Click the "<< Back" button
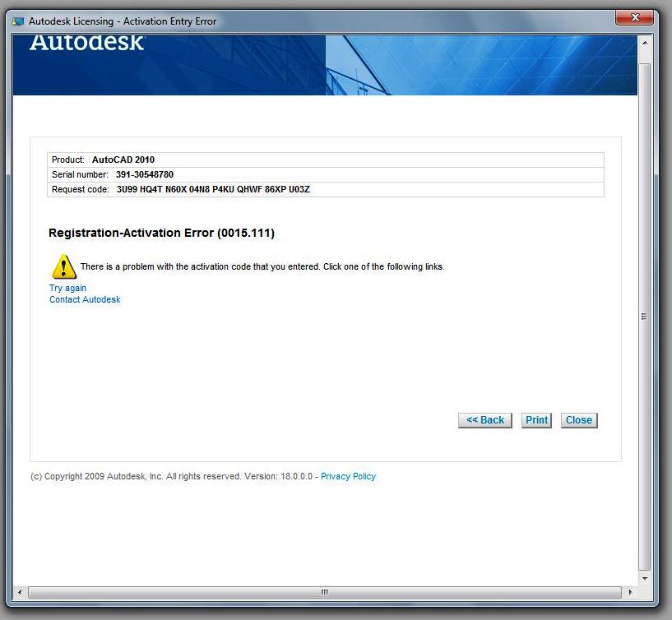Image resolution: width=672 pixels, height=620 pixels. click(x=484, y=420)
